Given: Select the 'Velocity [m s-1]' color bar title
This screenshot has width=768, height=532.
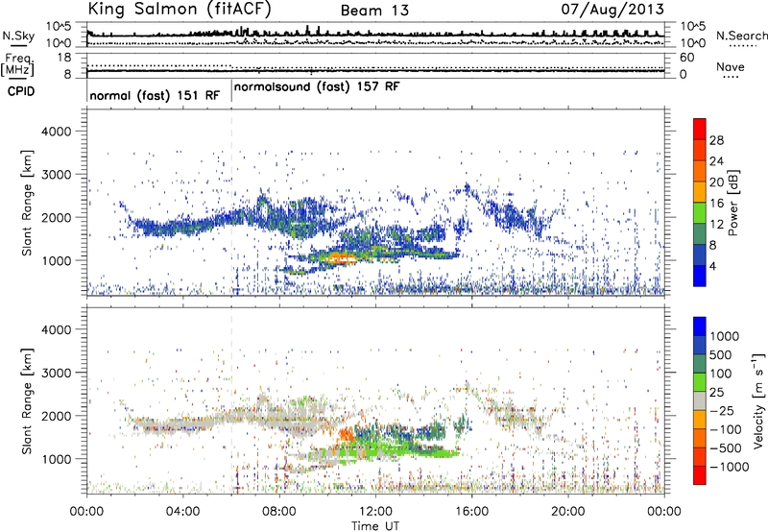Looking at the screenshot, I should 758,400.
